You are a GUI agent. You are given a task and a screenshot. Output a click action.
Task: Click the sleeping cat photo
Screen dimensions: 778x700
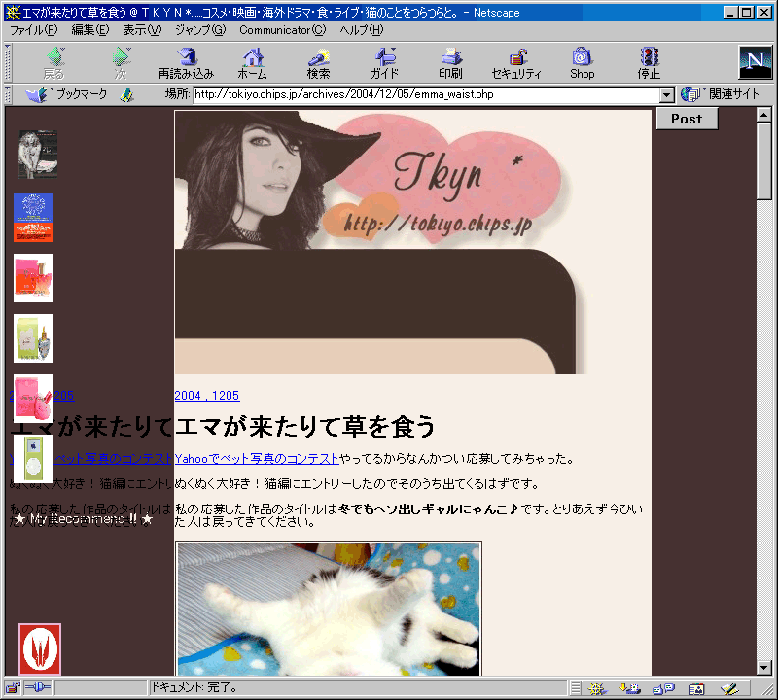tap(329, 609)
